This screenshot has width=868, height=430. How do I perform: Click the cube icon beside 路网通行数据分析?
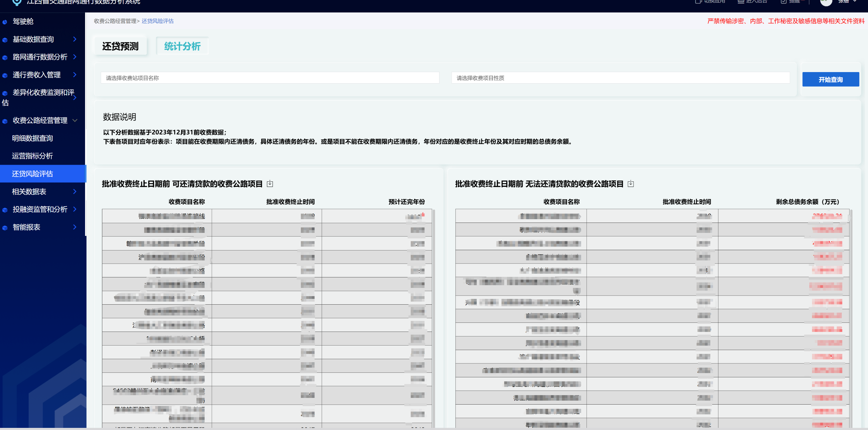coord(5,57)
